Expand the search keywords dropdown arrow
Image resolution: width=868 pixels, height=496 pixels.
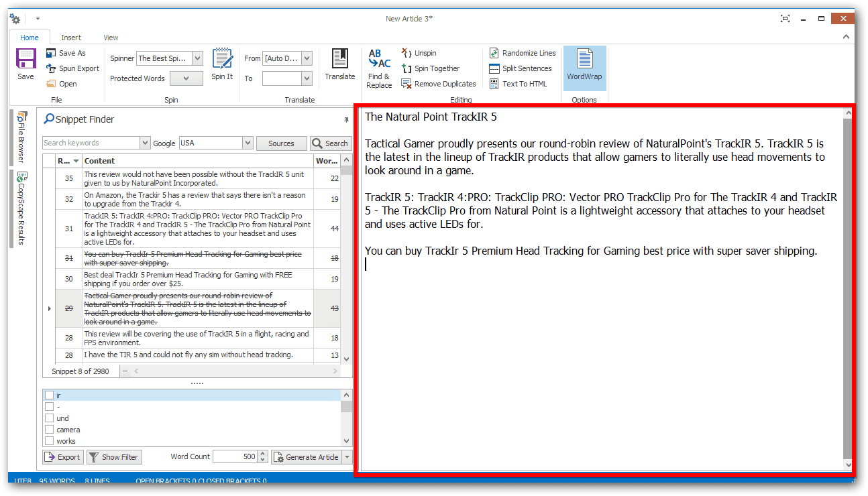(145, 143)
